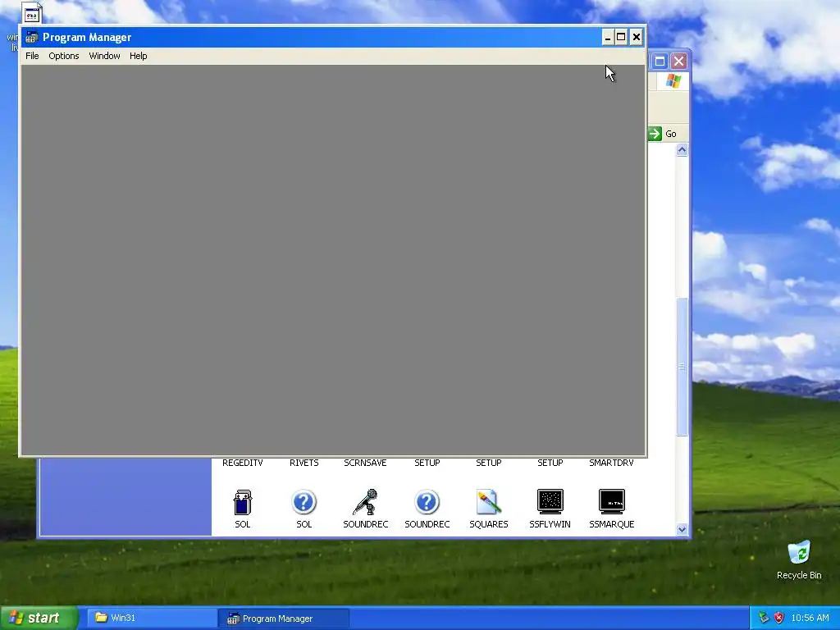Open the Options menu in Program Manager
The width and height of the screenshot is (840, 630).
(64, 56)
